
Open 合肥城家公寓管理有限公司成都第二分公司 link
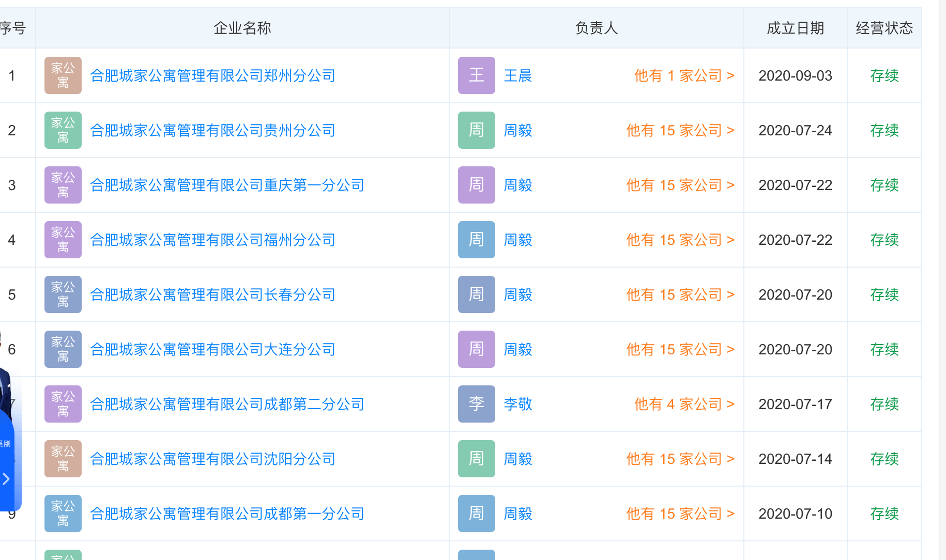(227, 405)
